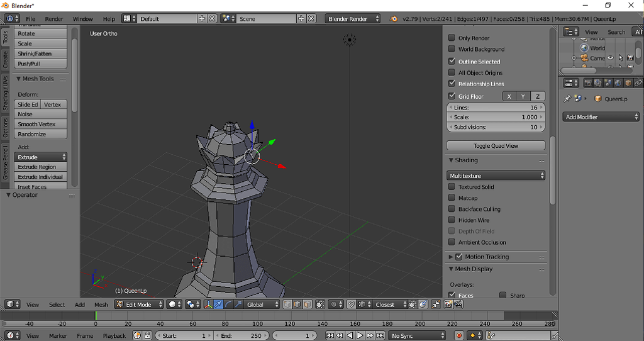Open the Render menu in top bar

(x=54, y=19)
